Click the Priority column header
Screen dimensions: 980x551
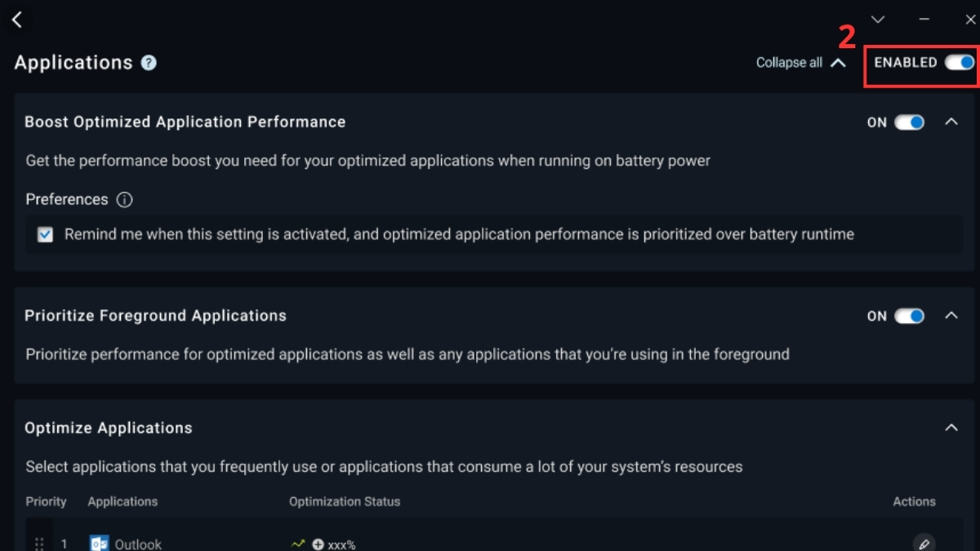pyautogui.click(x=46, y=501)
